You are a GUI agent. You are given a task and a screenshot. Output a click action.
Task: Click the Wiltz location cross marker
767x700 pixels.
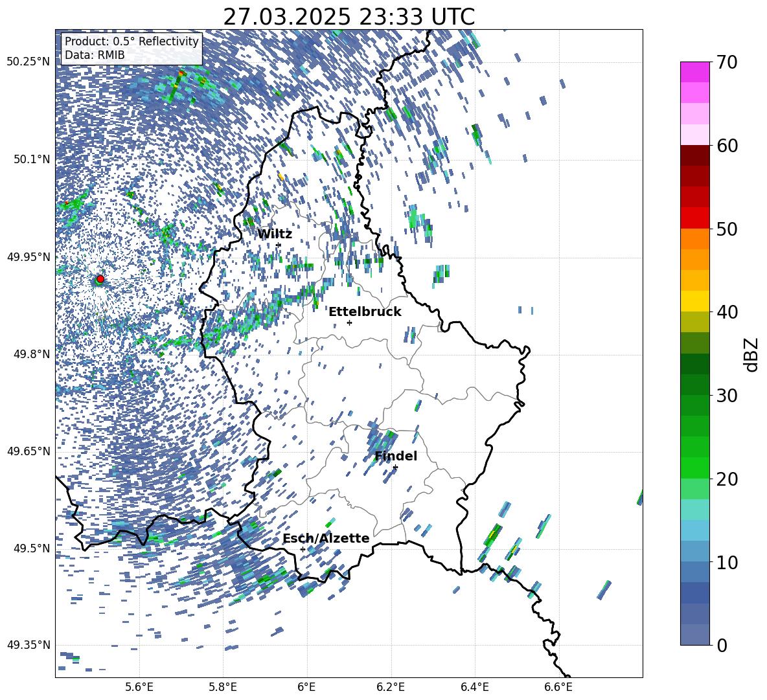[279, 245]
